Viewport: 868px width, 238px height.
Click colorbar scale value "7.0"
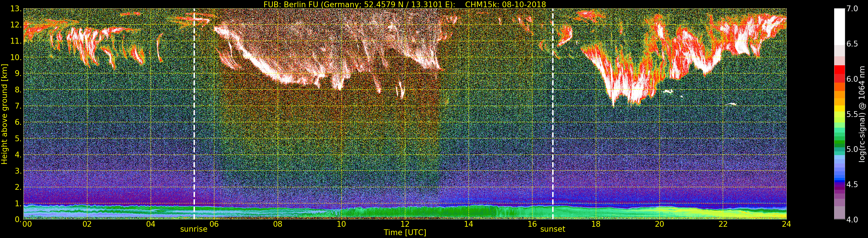pos(852,8)
